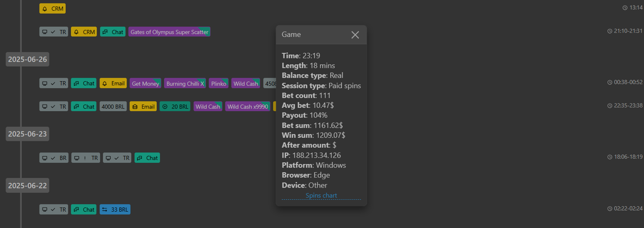
Task: Click the clock icon next to 13:14
Action: tap(625, 8)
